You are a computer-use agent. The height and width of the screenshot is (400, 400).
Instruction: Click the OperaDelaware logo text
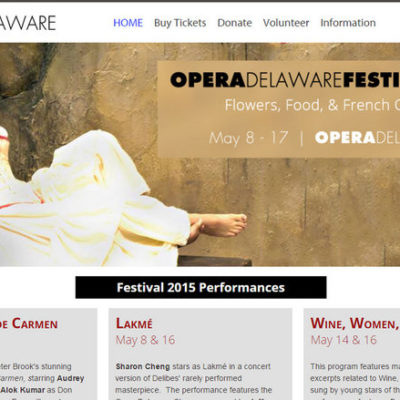click(28, 23)
